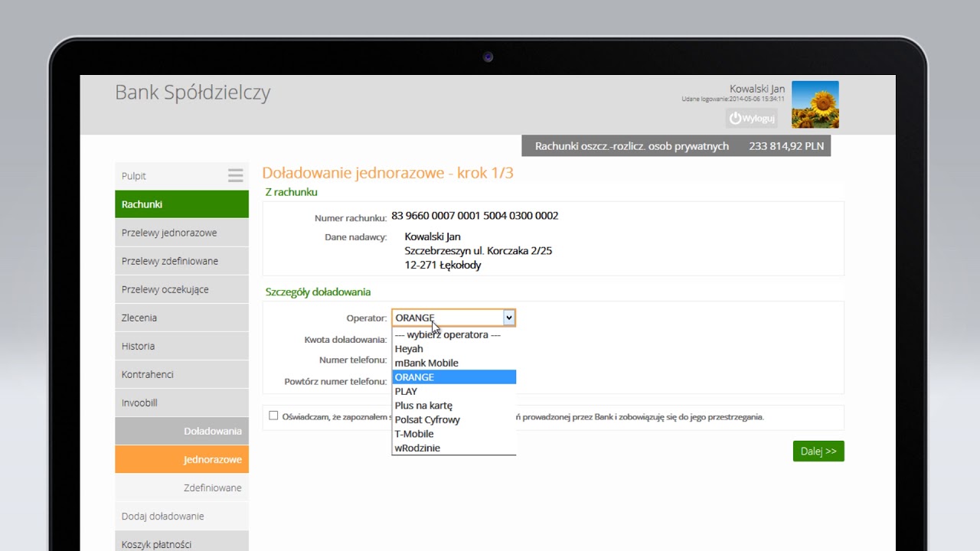Pick the '--- wybierz operatora ---' option
Screen dimensions: 980x551
pyautogui.click(x=454, y=334)
